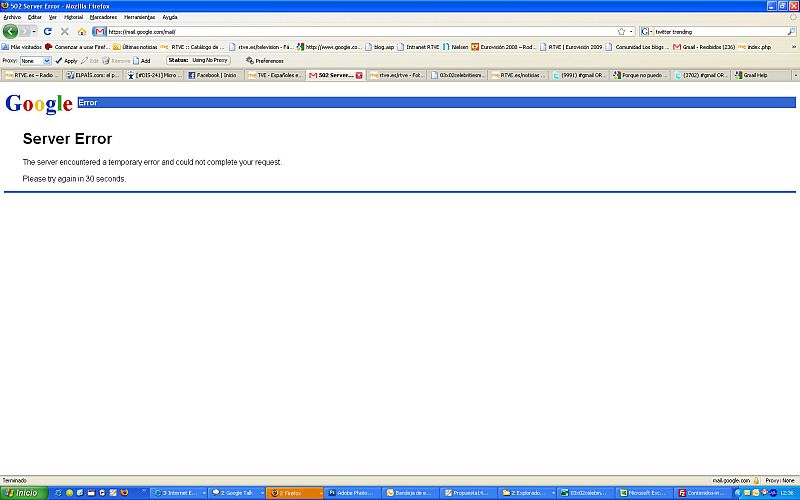Click the search magnifier icon
Screen dimensions: 800x500
(x=791, y=31)
